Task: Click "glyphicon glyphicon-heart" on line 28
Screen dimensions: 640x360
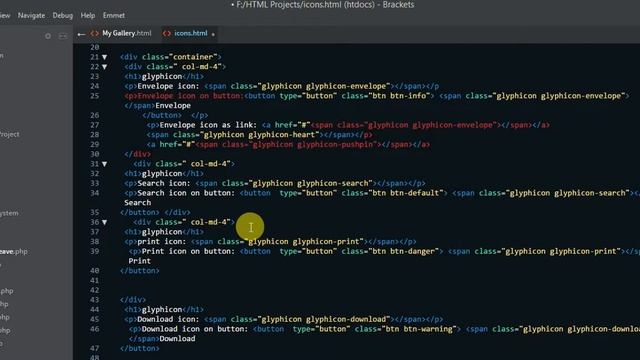Action: coord(259,135)
